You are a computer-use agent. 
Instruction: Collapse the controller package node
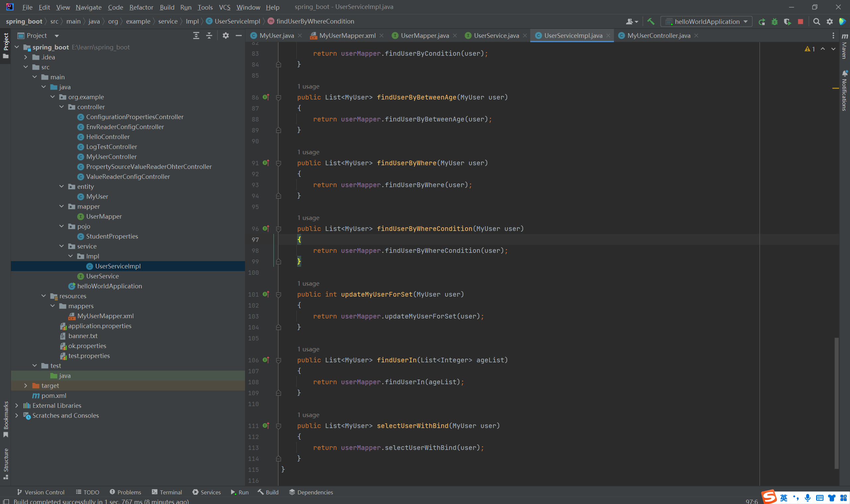[61, 107]
